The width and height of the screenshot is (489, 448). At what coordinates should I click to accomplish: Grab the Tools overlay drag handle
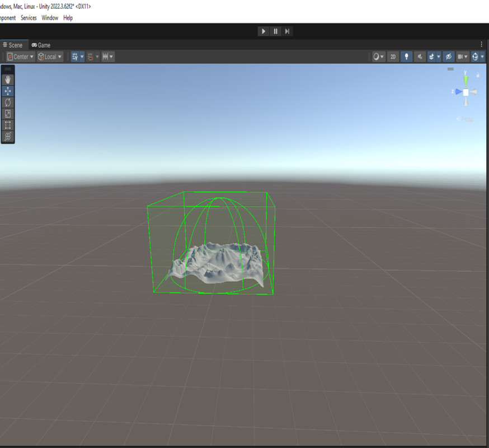pos(8,69)
